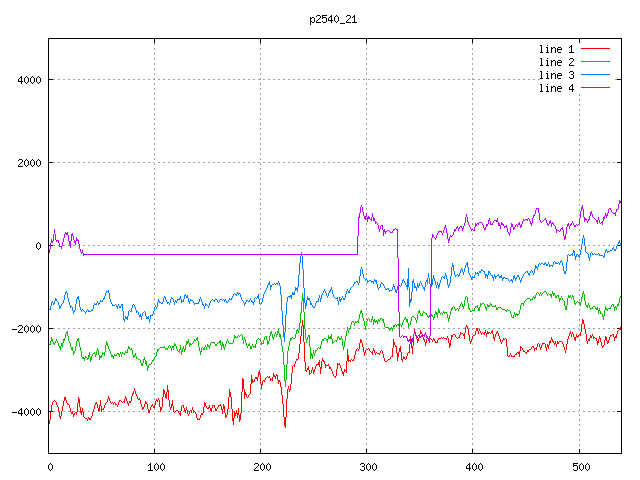
Task: Click x-axis label 500
Action: tap(581, 467)
